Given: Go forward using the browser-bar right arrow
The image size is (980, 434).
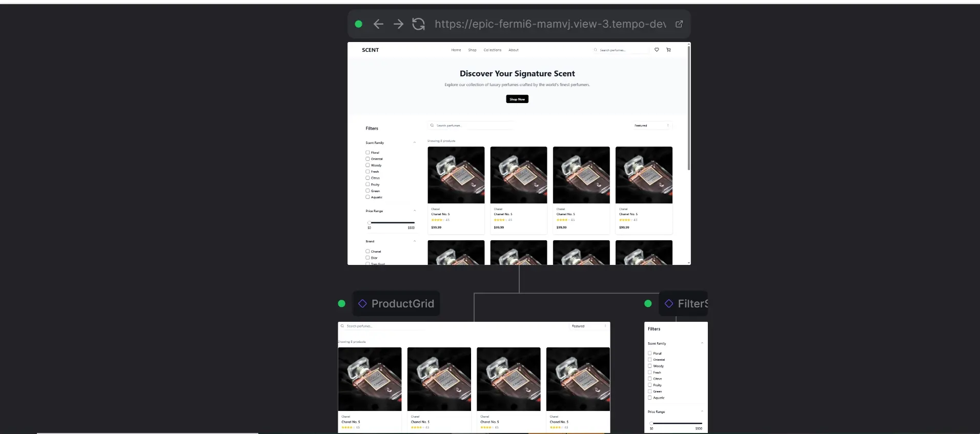Looking at the screenshot, I should coord(398,24).
